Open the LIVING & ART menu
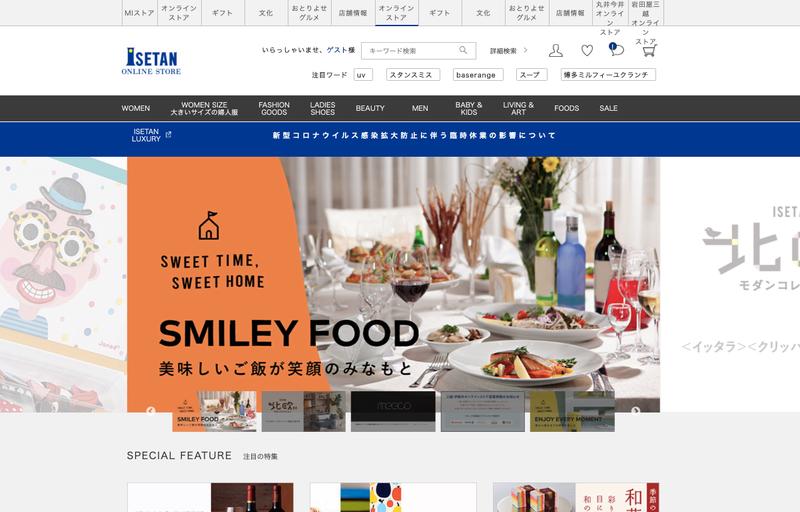Viewport: 800px width, 512px height. [518, 108]
